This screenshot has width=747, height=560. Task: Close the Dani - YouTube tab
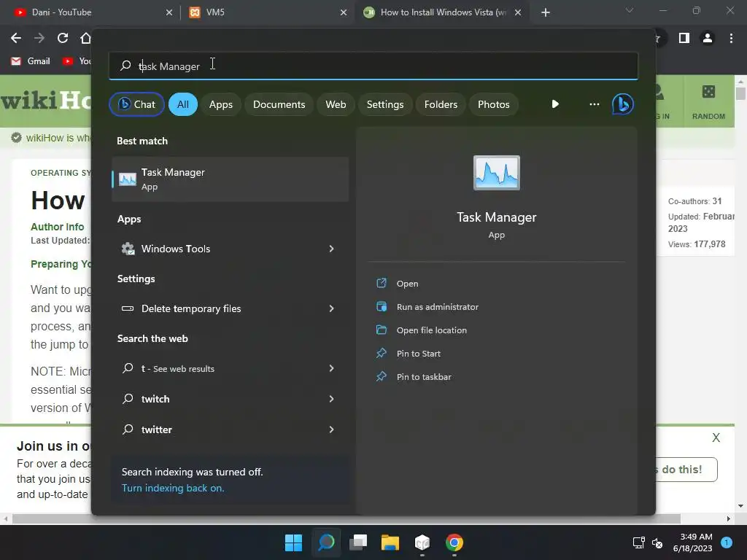point(169,12)
